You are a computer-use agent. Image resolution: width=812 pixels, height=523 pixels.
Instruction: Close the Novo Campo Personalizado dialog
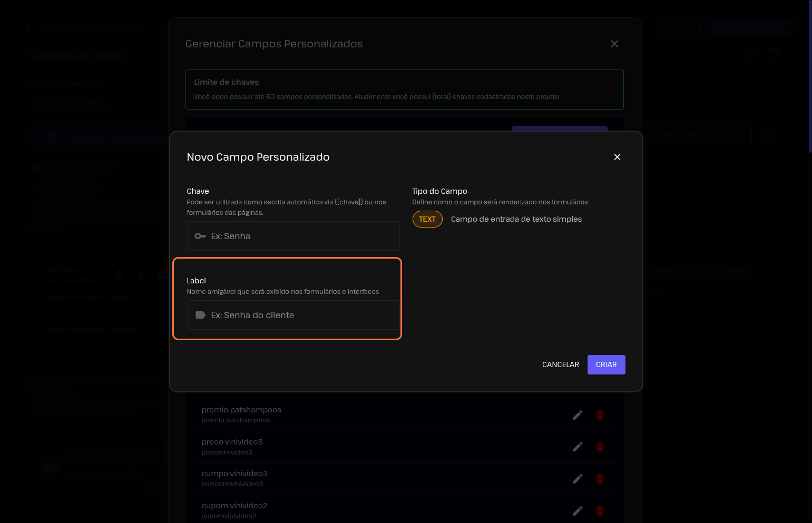click(x=617, y=157)
